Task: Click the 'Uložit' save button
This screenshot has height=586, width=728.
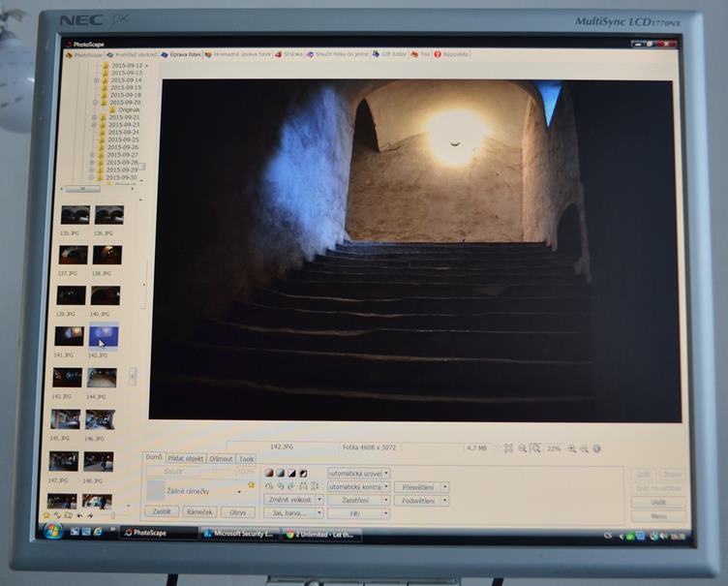Action: (x=658, y=503)
